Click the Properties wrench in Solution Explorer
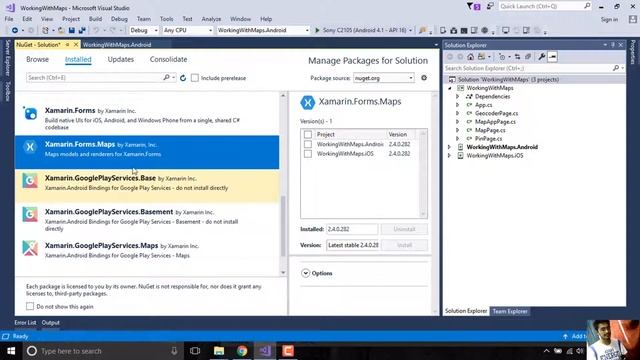640x360 pixels. click(x=542, y=57)
